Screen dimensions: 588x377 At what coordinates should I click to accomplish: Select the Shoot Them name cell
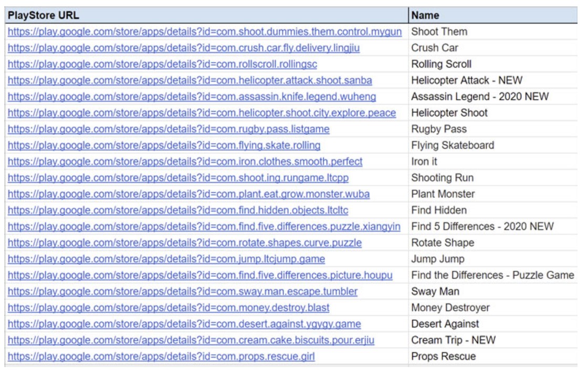[493, 32]
